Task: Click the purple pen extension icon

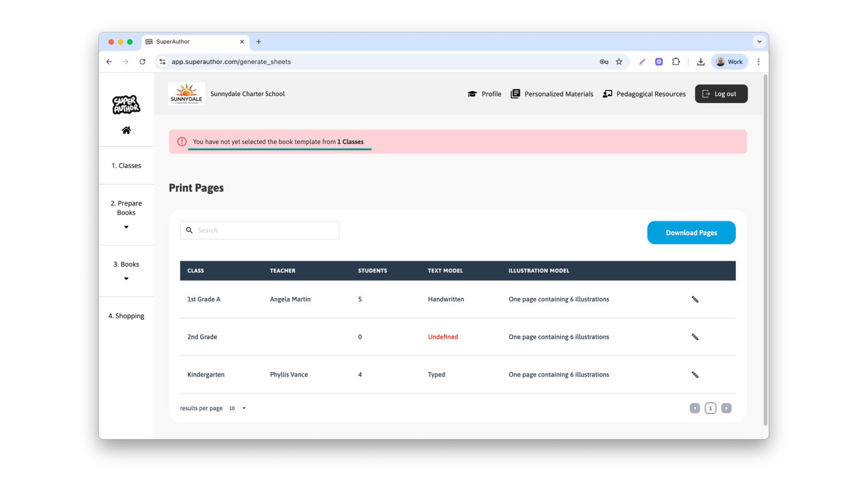Action: pyautogui.click(x=642, y=62)
